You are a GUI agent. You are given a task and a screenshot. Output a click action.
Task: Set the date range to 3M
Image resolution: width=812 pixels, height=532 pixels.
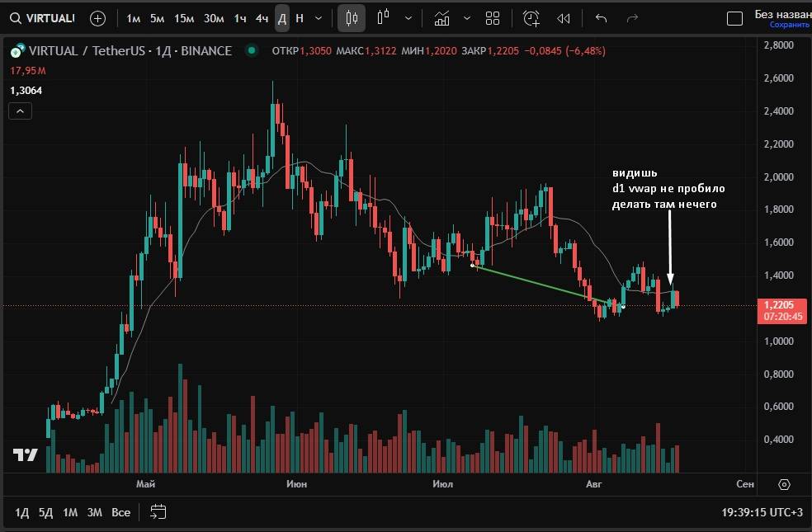tap(95, 512)
